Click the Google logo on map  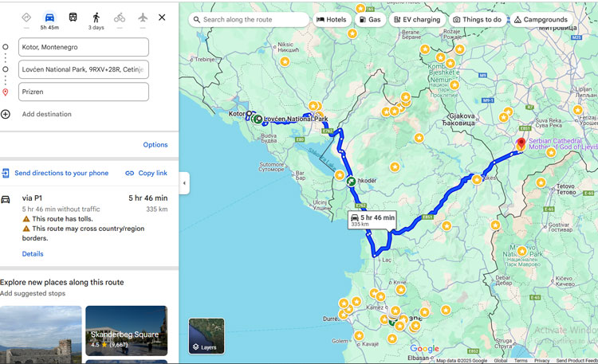click(x=424, y=348)
